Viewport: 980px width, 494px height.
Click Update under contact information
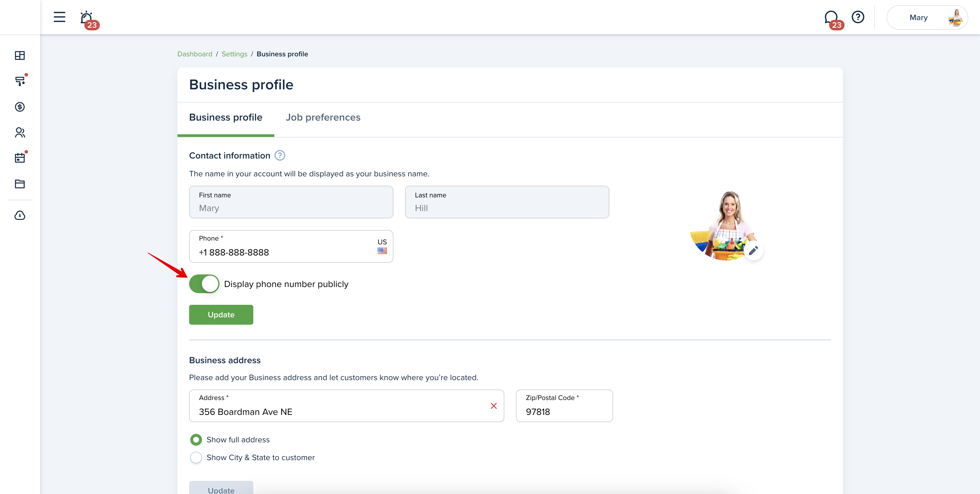(x=221, y=315)
